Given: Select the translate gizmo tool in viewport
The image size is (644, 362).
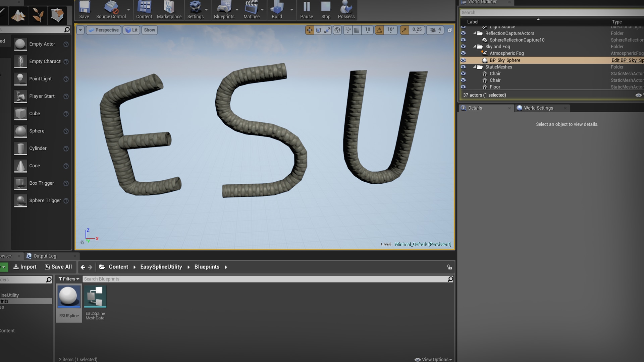Looking at the screenshot, I should pyautogui.click(x=309, y=30).
